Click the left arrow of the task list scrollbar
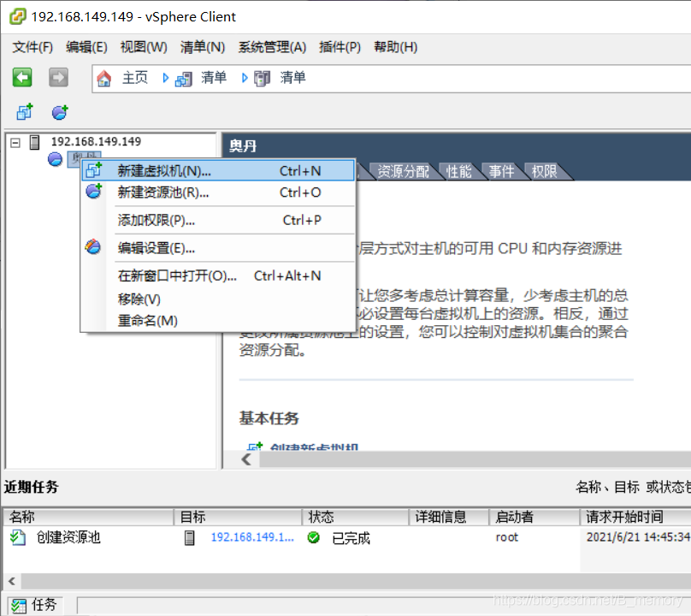Image resolution: width=691 pixels, height=616 pixels. (12, 581)
